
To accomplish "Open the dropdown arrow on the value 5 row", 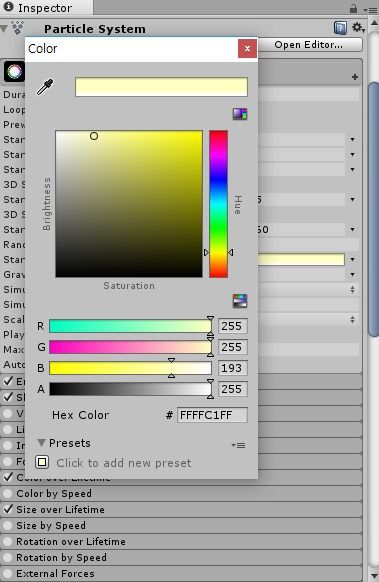I will coord(353,199).
